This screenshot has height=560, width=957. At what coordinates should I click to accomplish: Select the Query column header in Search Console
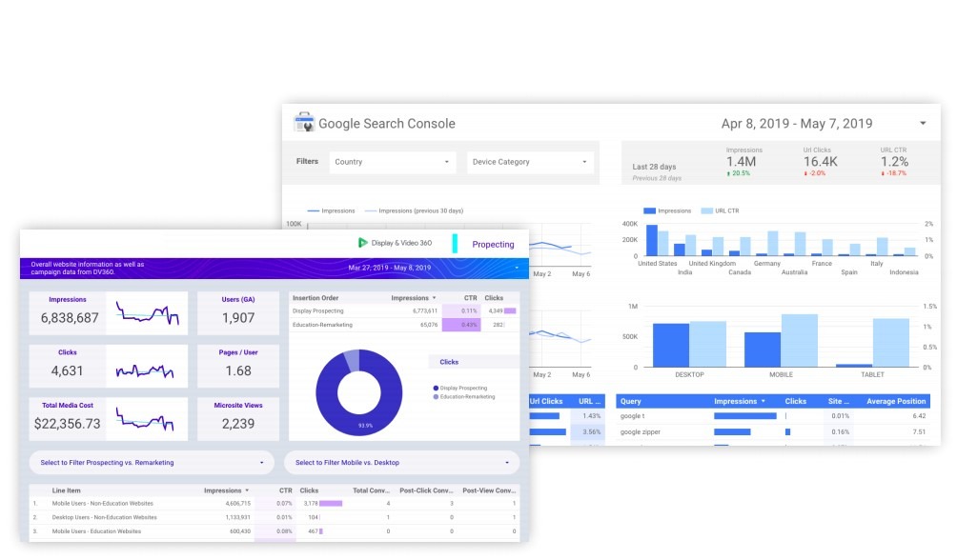click(630, 401)
